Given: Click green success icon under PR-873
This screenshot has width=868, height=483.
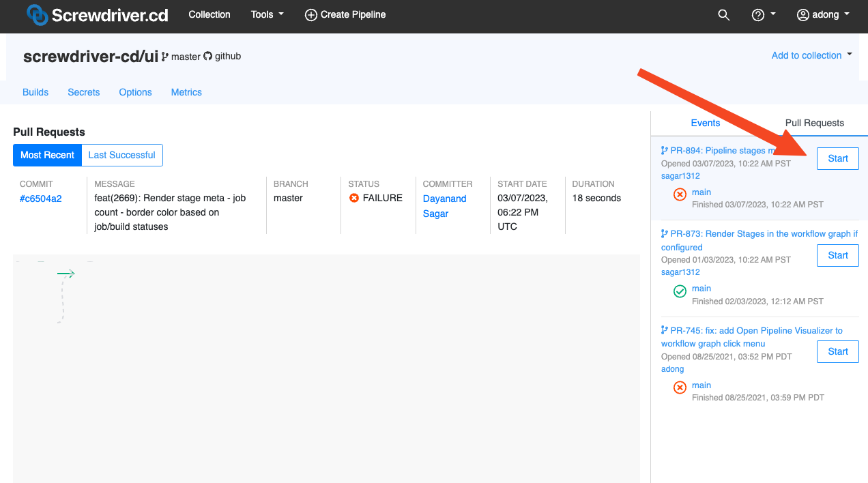Looking at the screenshot, I should coord(680,291).
